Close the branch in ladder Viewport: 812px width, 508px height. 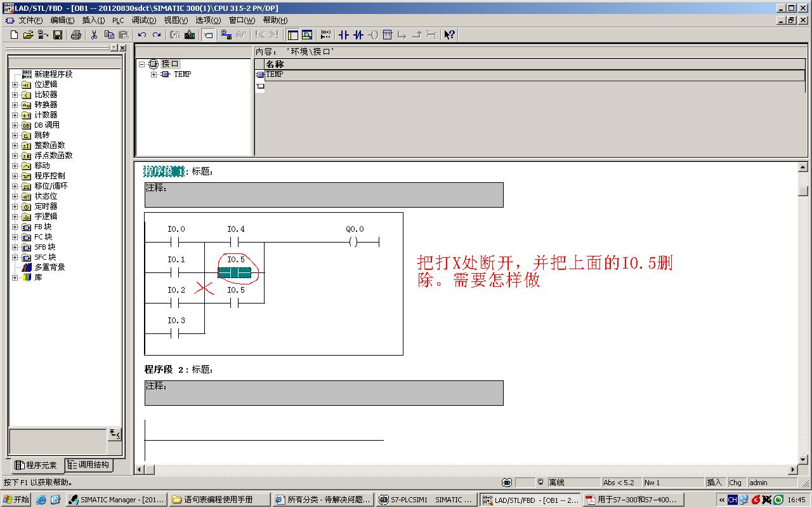417,35
